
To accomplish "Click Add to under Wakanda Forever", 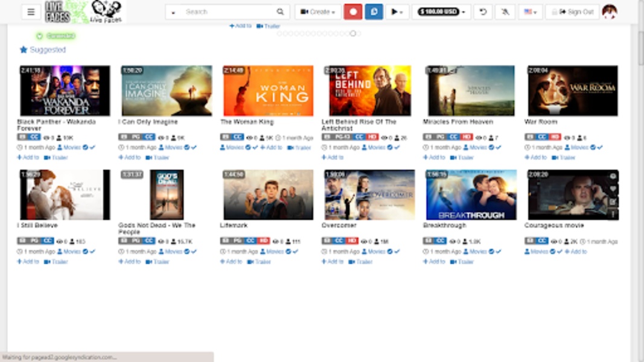I will pos(28,157).
